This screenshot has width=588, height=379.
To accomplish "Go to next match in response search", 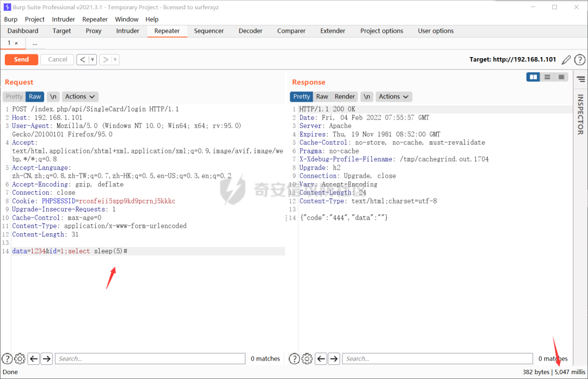I will tap(334, 359).
